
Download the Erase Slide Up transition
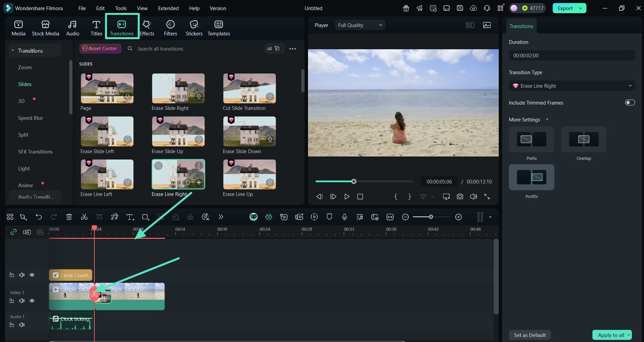tap(199, 140)
